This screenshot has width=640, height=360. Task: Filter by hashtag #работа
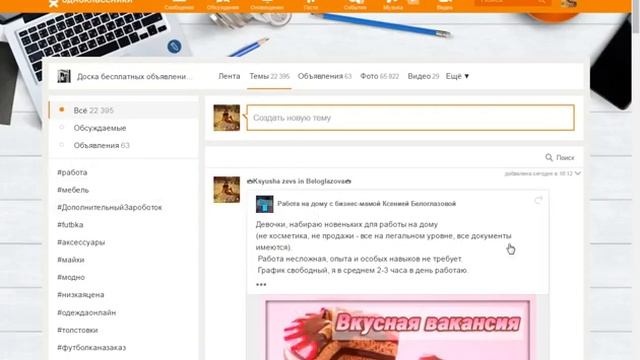pyautogui.click(x=72, y=172)
